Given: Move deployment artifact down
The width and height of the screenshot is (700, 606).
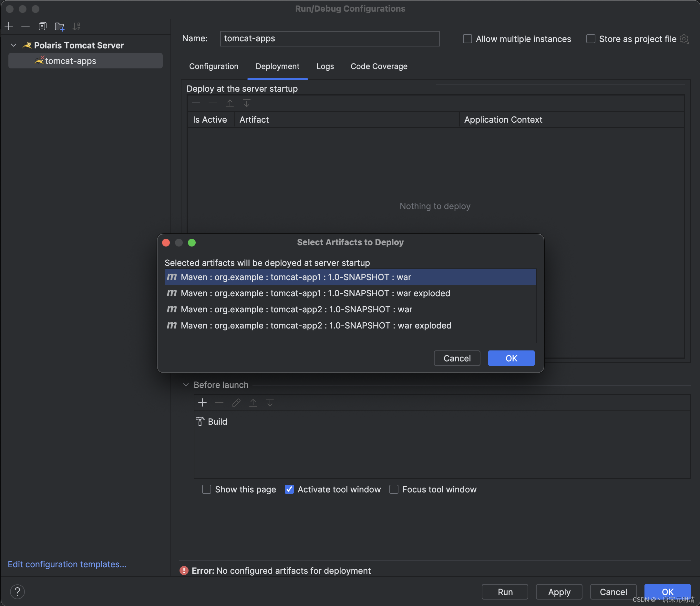Looking at the screenshot, I should click(x=247, y=103).
